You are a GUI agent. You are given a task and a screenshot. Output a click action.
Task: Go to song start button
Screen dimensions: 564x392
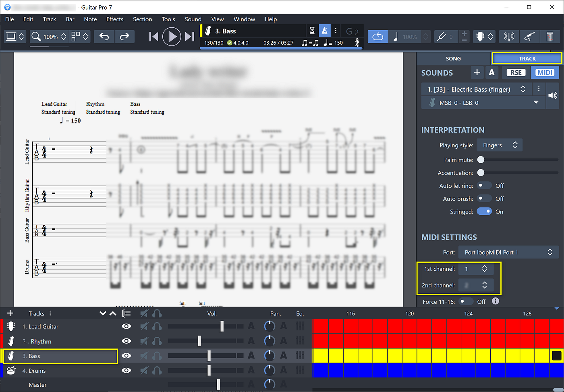tap(153, 37)
